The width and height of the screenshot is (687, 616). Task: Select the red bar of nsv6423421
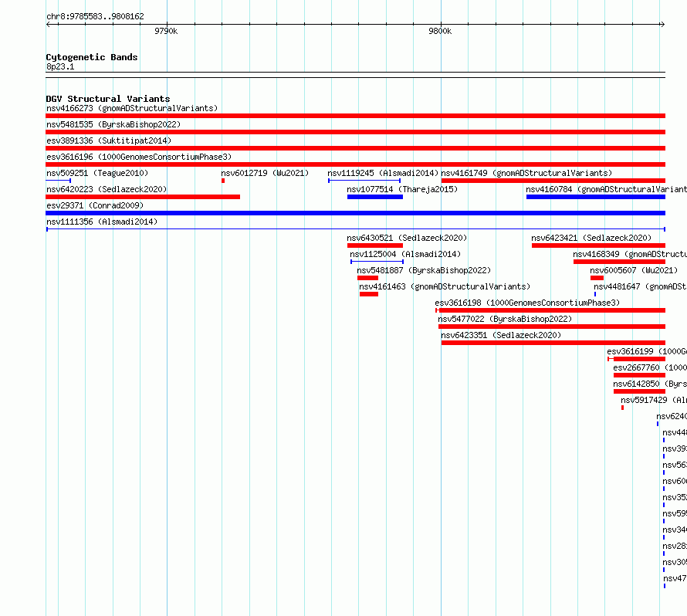point(598,245)
